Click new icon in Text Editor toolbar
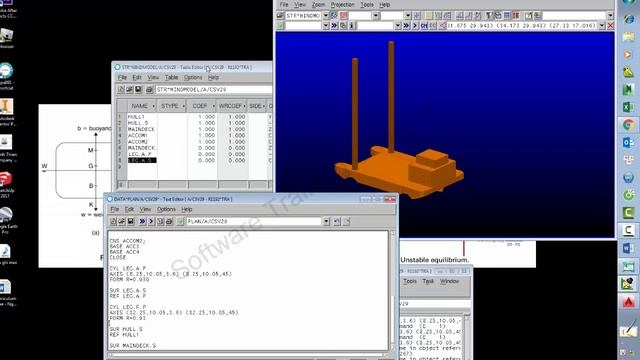 pos(113,221)
